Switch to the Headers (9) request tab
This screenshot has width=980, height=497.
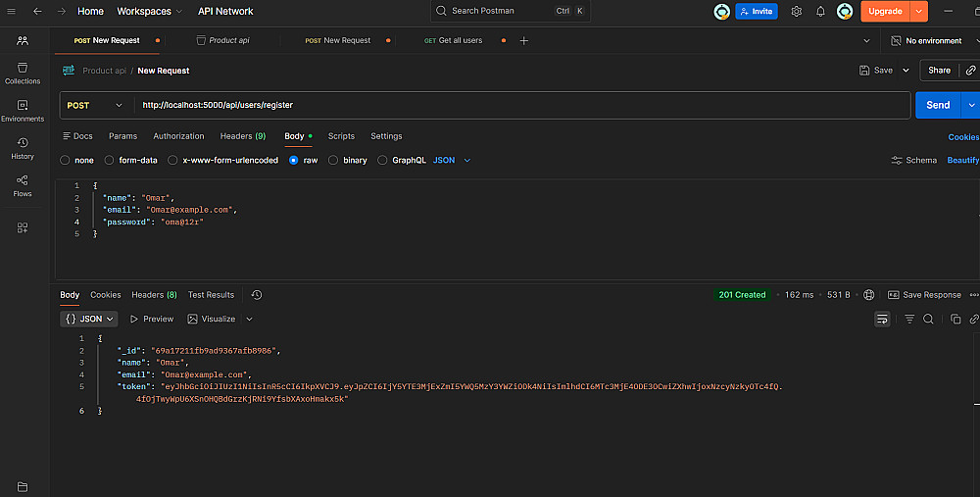[x=242, y=136]
